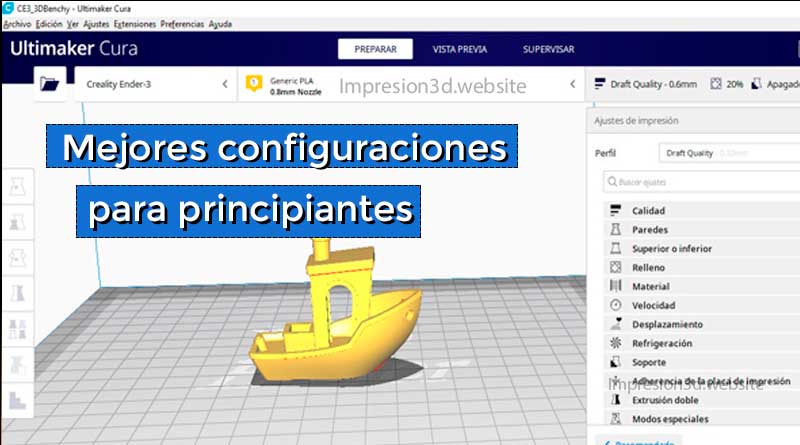The image size is (800, 445).
Task: Select the Rotate tool in left toolbar
Action: click(17, 258)
